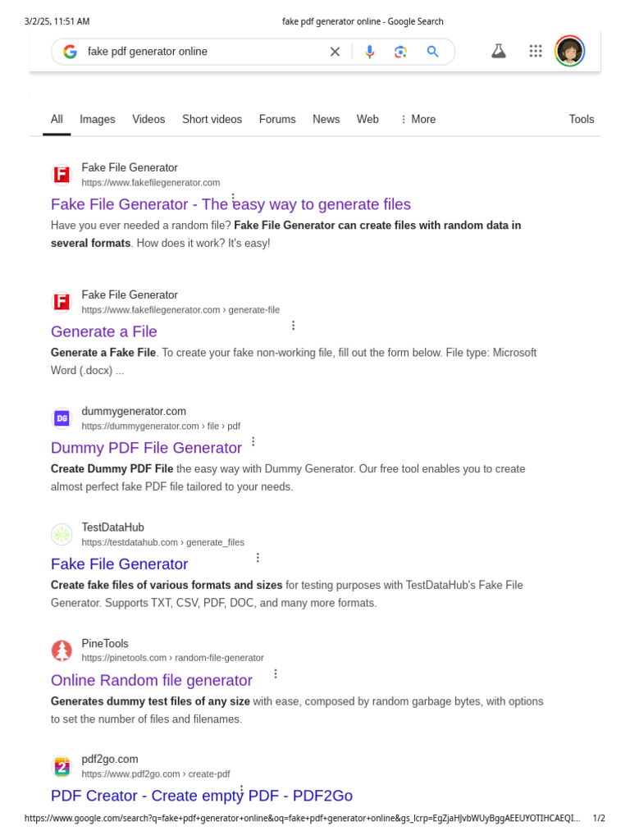Open Search Labs flask icon
630x840 pixels.
tap(499, 51)
